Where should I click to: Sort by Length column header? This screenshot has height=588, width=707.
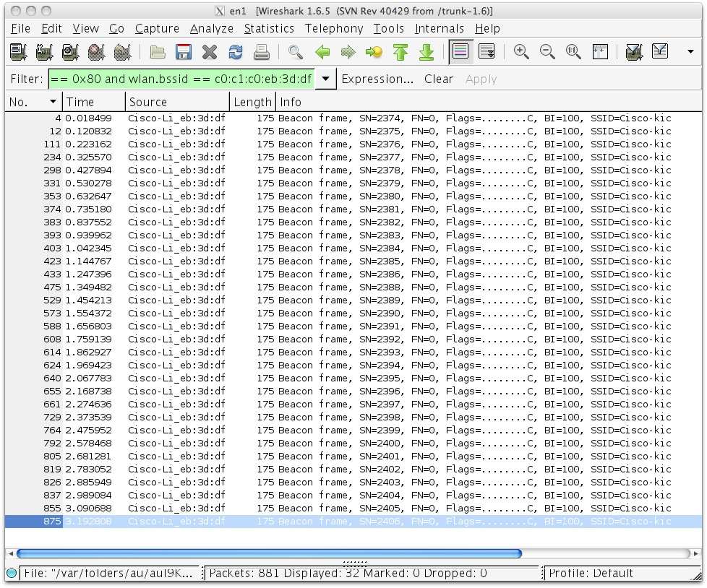click(252, 102)
